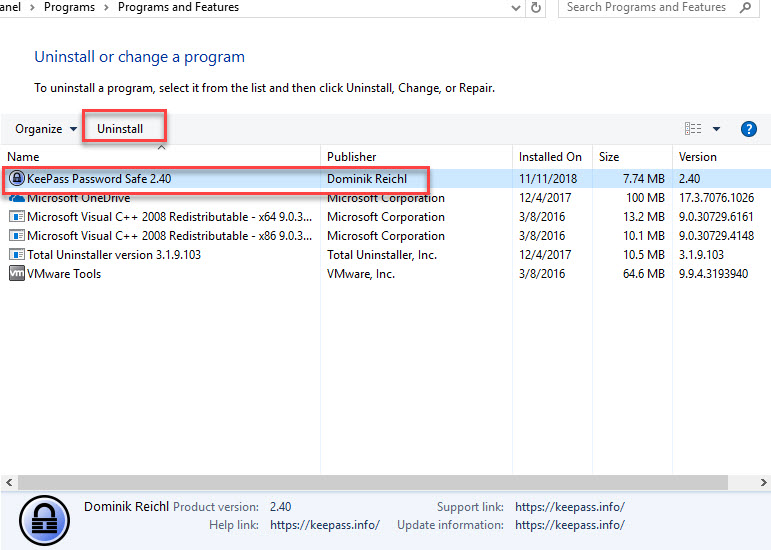The image size is (771, 550).
Task: Open the Support link keepass.info URL
Action: (x=570, y=507)
